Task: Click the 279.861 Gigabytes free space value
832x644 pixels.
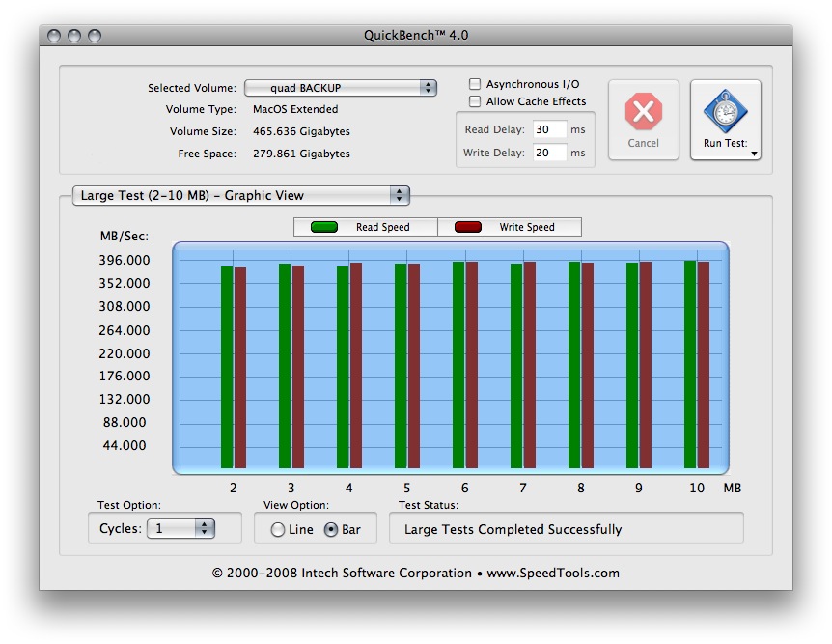Action: click(301, 154)
